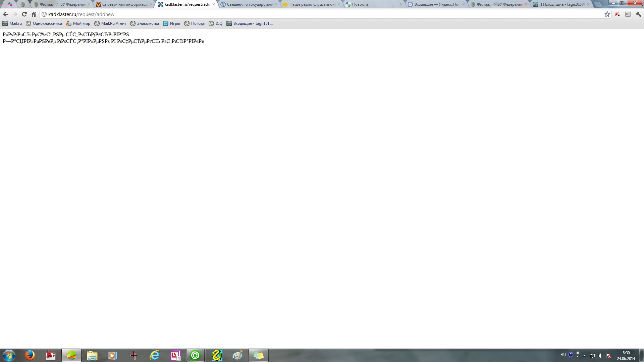Click the address bar URL field
This screenshot has height=362, width=644.
(x=302, y=14)
